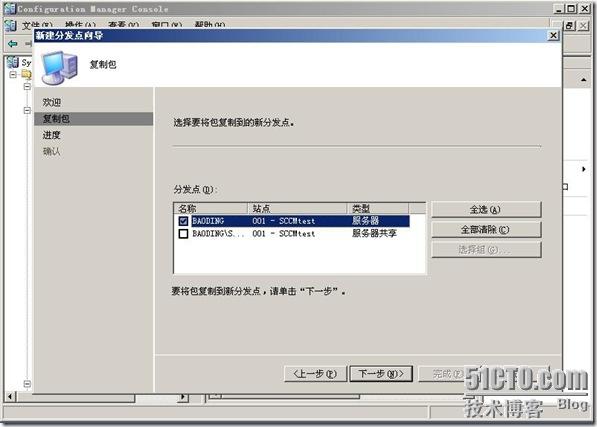The width and height of the screenshot is (597, 427).
Task: Click right scroll arrow of console tree pane
Action: pyautogui.click(x=184, y=397)
